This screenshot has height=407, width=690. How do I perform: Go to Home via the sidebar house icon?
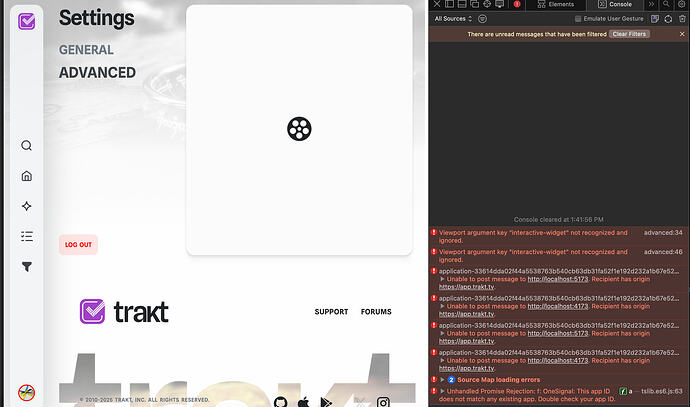26,176
